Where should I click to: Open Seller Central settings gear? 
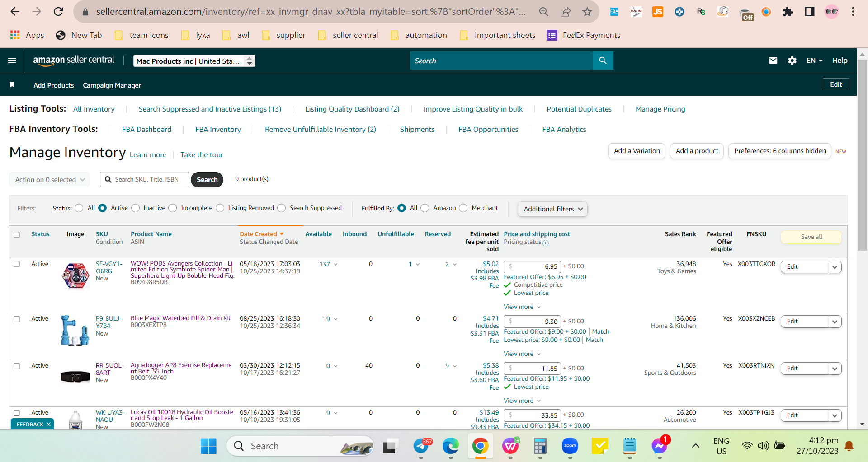click(x=792, y=61)
